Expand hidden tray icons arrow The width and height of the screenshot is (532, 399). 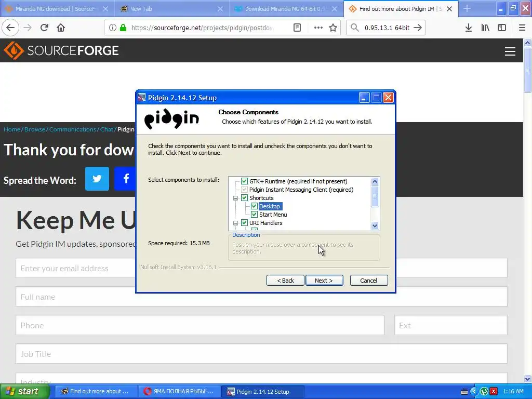click(474, 391)
